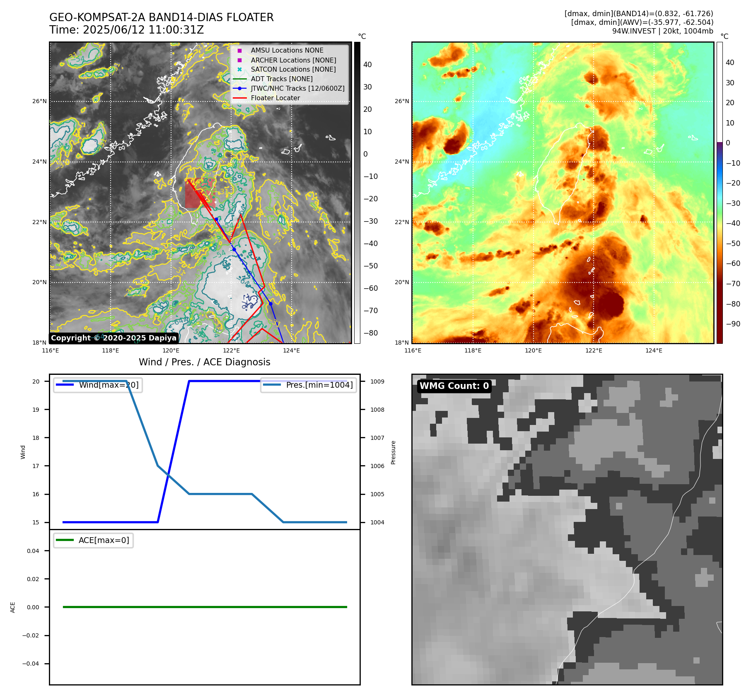Click the blue JTWC track legend line

[239, 88]
